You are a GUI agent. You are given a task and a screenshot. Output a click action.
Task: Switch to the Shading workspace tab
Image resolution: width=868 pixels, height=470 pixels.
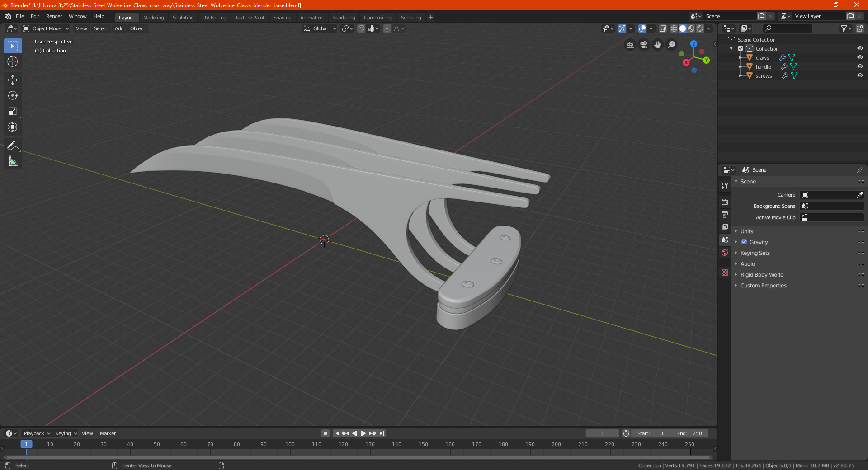point(282,18)
